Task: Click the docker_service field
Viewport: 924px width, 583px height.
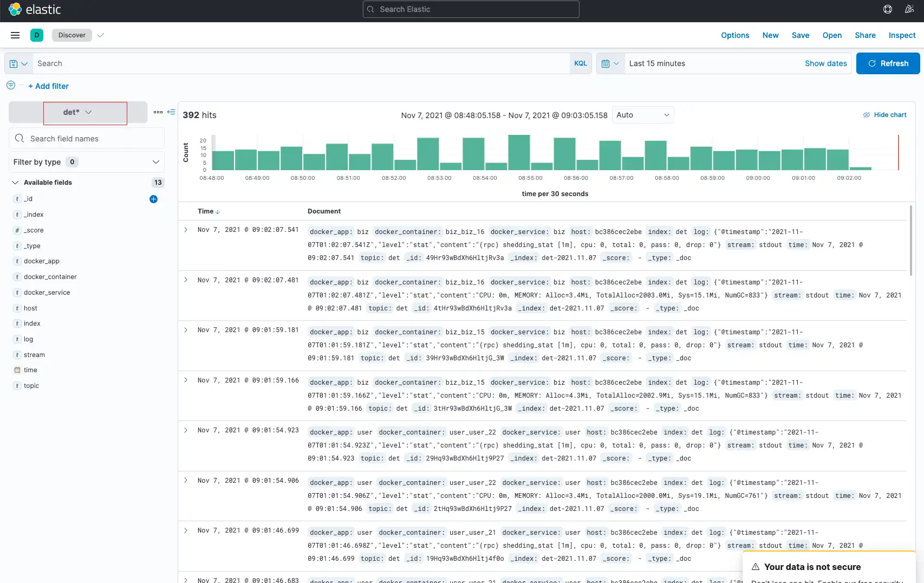Action: point(47,293)
